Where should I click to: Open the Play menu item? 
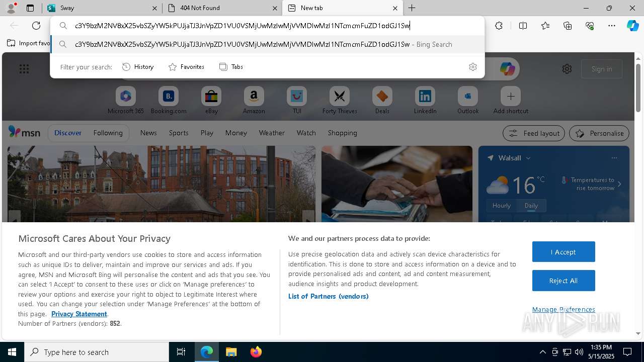pyautogui.click(x=207, y=133)
